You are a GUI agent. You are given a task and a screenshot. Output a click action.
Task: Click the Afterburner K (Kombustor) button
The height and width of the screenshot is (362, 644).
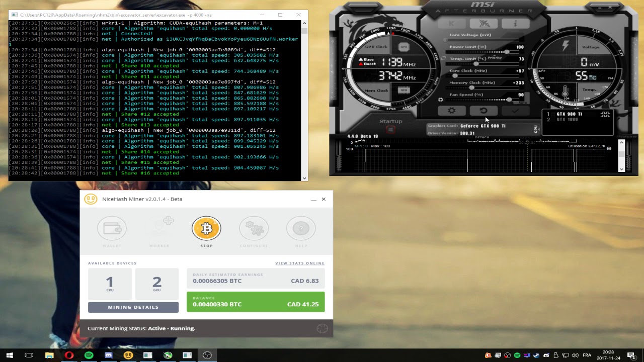click(x=452, y=24)
